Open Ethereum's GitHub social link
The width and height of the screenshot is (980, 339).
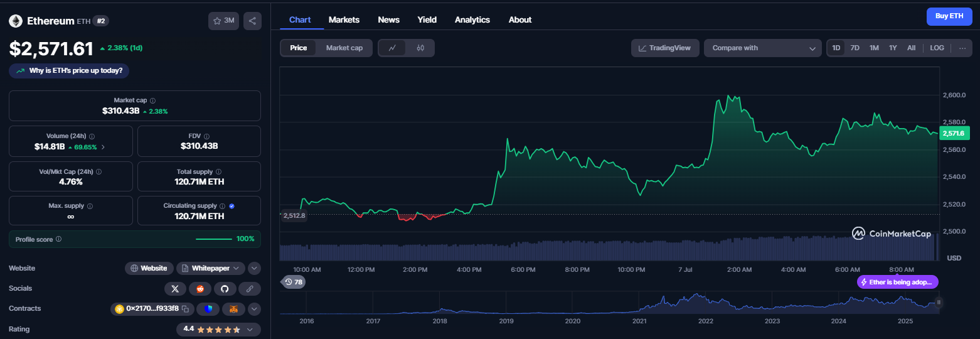tap(225, 289)
